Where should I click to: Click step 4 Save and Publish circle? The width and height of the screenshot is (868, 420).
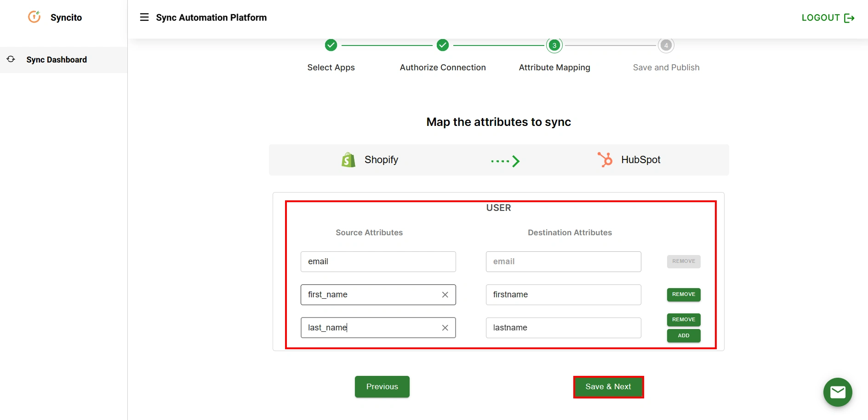point(666,45)
